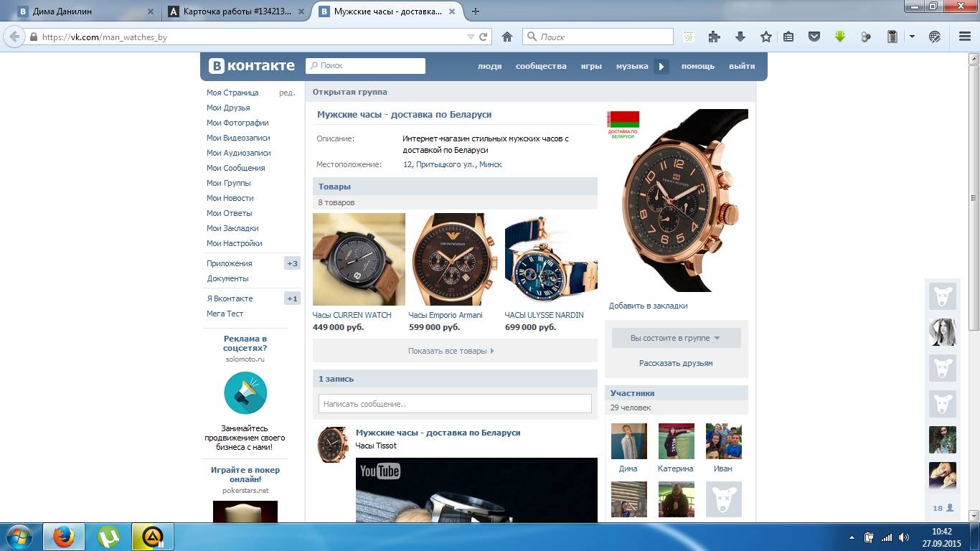Open uTorrent from the taskbar
This screenshot has width=980, height=551.
coord(108,537)
